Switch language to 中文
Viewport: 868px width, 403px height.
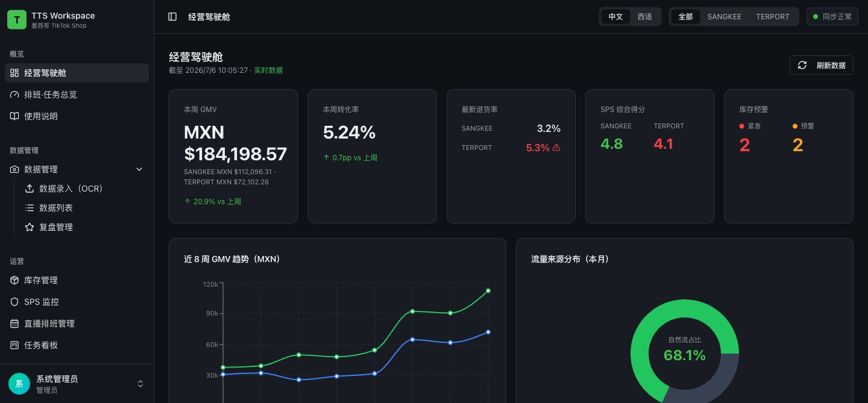[x=615, y=17]
